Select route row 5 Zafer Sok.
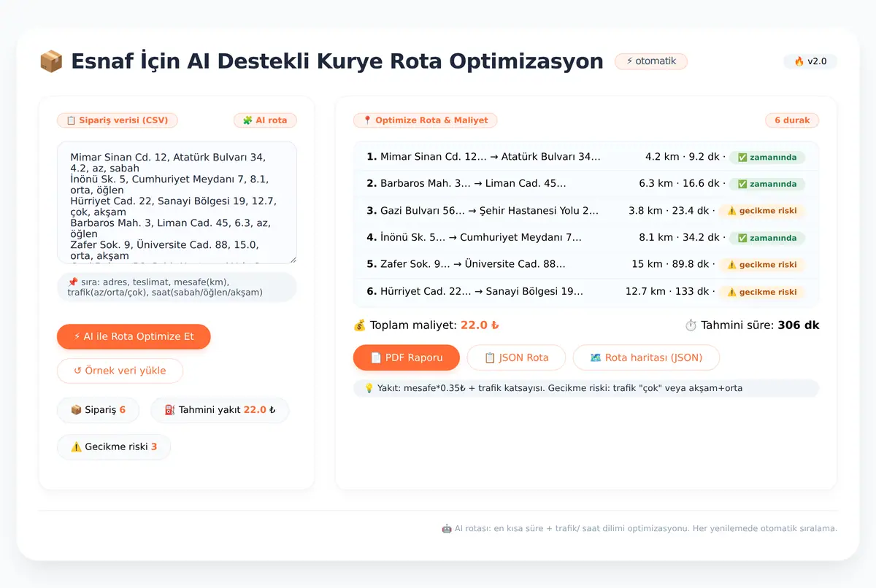Viewport: 876px width, 588px height. tap(586, 264)
